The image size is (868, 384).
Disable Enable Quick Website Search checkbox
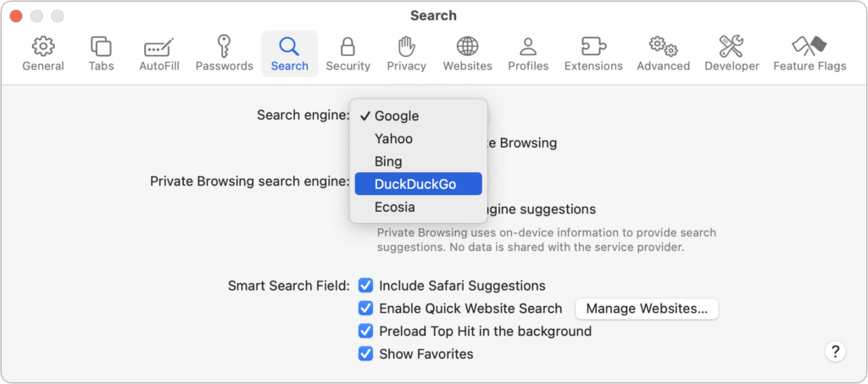pos(365,309)
